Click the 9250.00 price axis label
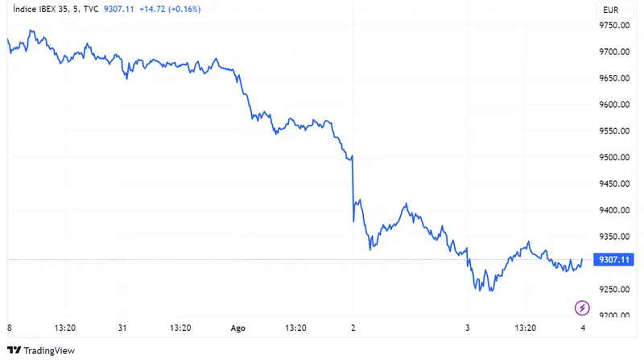The height and width of the screenshot is (363, 644). click(x=614, y=290)
